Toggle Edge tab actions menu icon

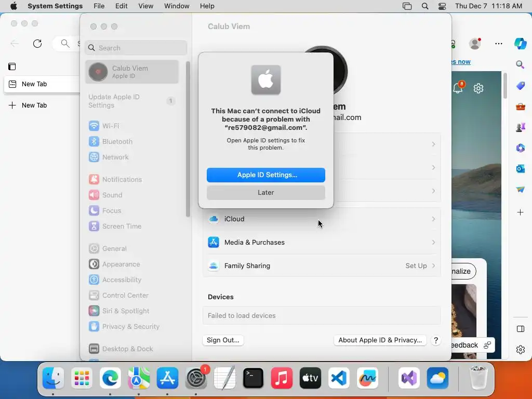[12, 66]
